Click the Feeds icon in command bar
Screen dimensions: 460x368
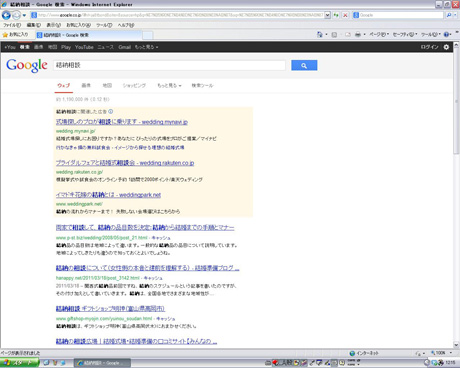[x=334, y=34]
